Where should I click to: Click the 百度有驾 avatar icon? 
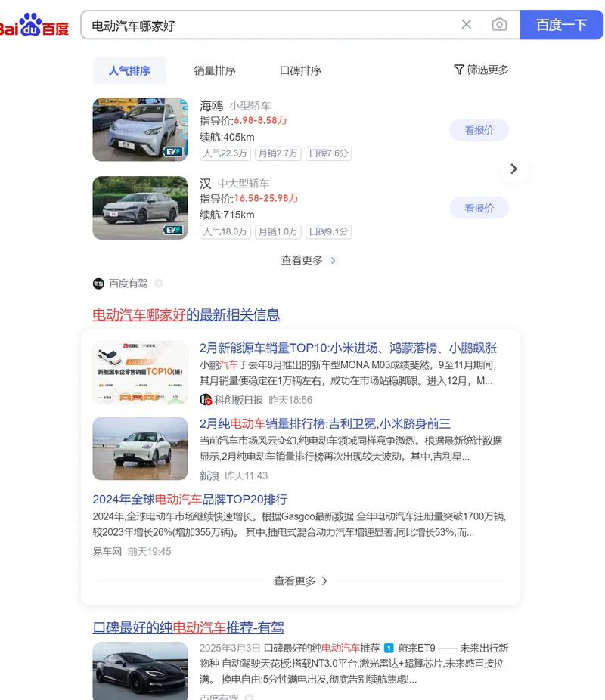(x=97, y=283)
